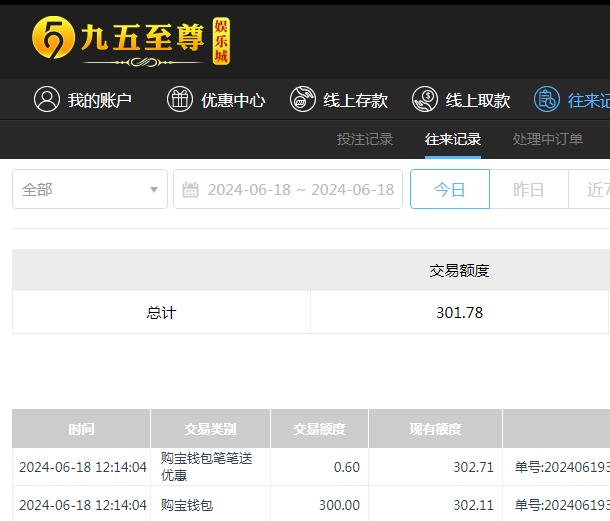Click timestamp in the 0.60 row
The height and width of the screenshot is (521, 610).
pos(83,467)
